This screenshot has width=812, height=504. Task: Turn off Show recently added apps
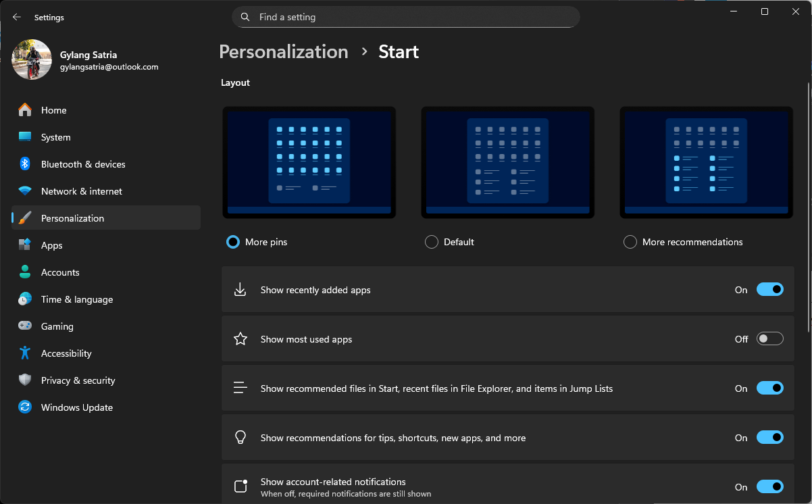pyautogui.click(x=769, y=290)
